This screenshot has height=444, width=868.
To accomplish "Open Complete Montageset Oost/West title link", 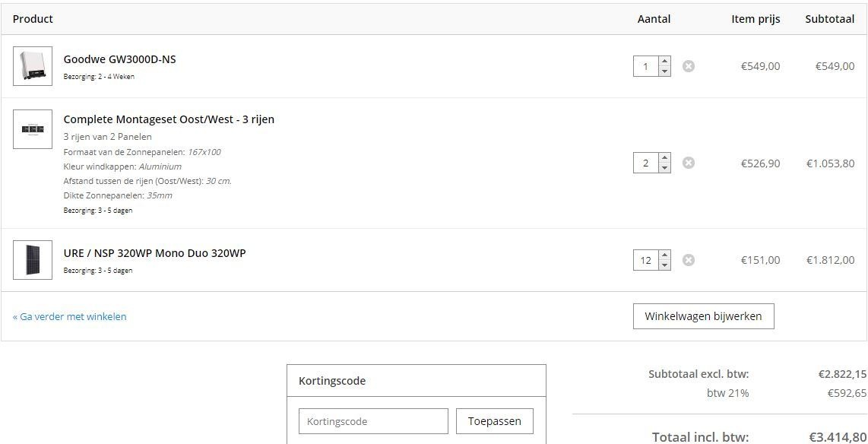I will [169, 119].
